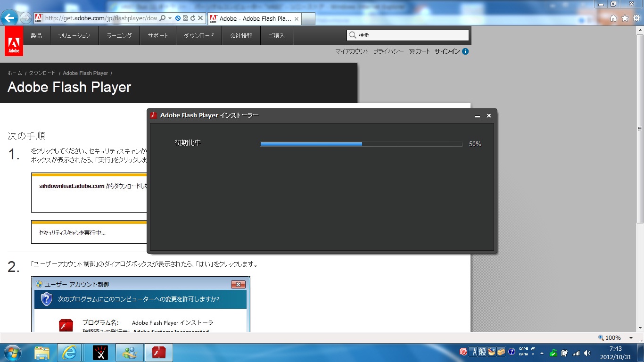Viewport: 644px width, 362px height.
Task: Open the IME pad icon in the language bar
Action: pos(492,352)
